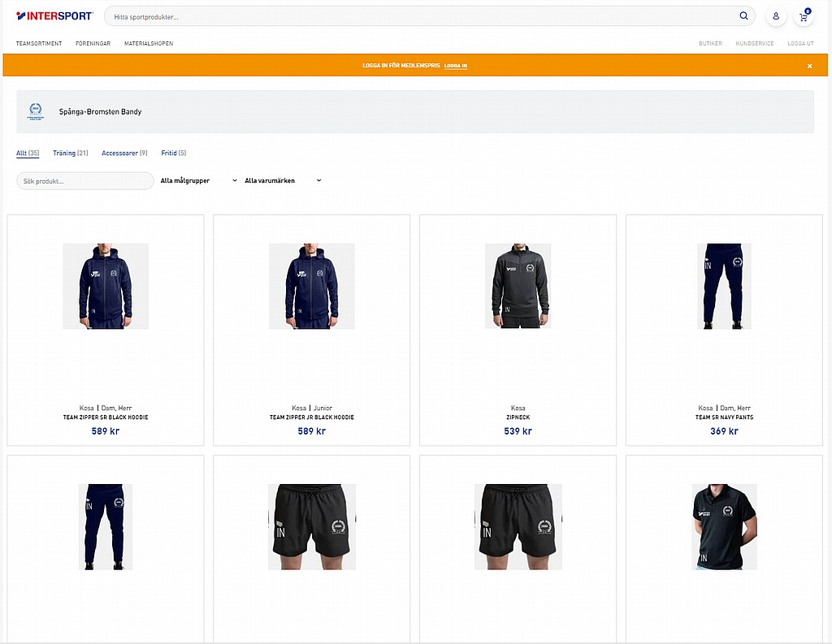Open the Teamsortiment menu
Viewport: 832px width, 644px height.
(x=39, y=44)
